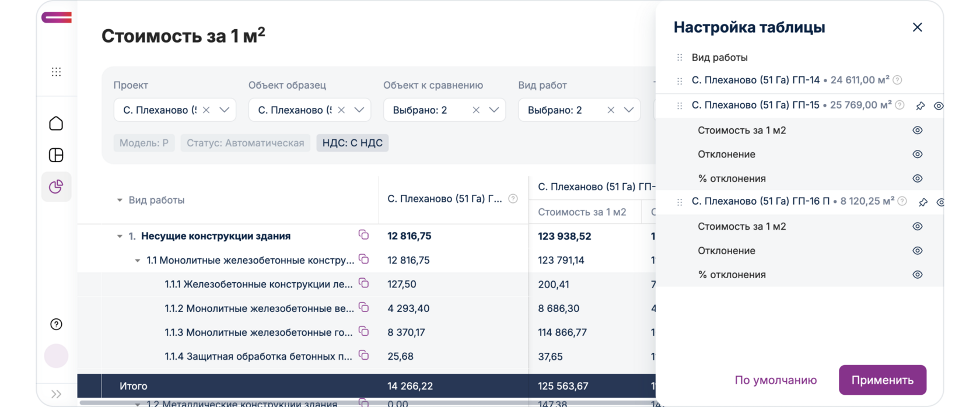
Task: Toggle ГП-15 Стоимость за 1 м2 visibility
Action: pyautogui.click(x=918, y=130)
